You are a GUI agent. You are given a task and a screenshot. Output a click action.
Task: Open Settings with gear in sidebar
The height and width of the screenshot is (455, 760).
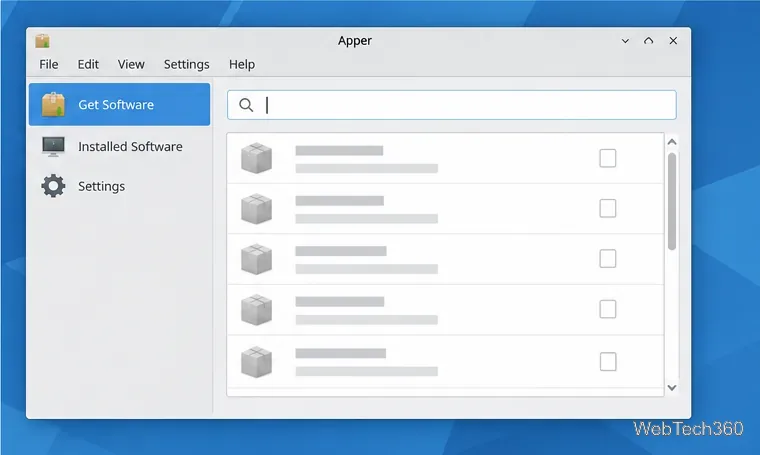tap(119, 186)
